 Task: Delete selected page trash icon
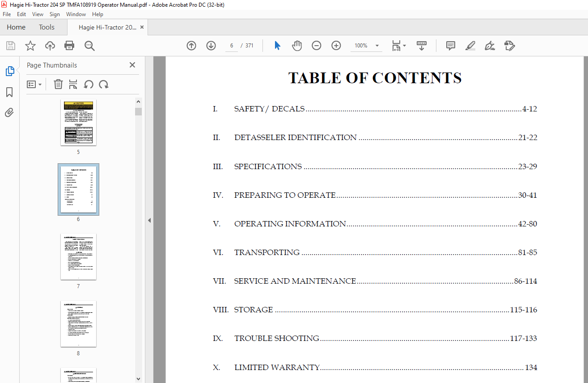[58, 84]
